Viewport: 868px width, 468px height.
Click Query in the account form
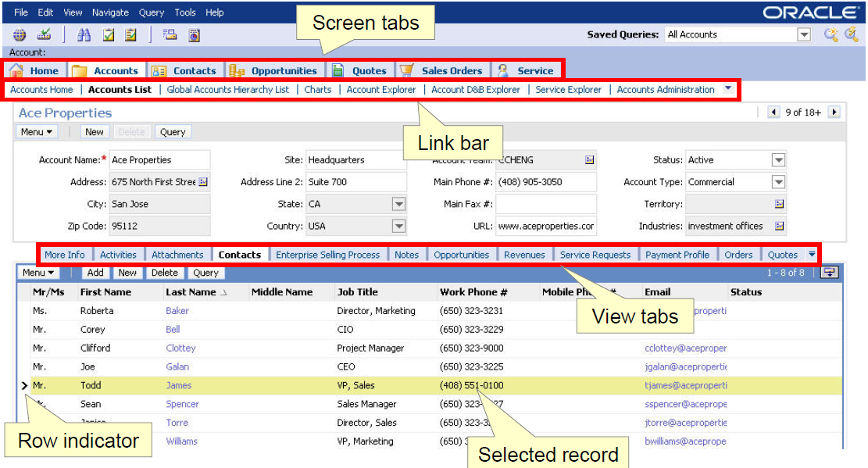pyautogui.click(x=173, y=132)
